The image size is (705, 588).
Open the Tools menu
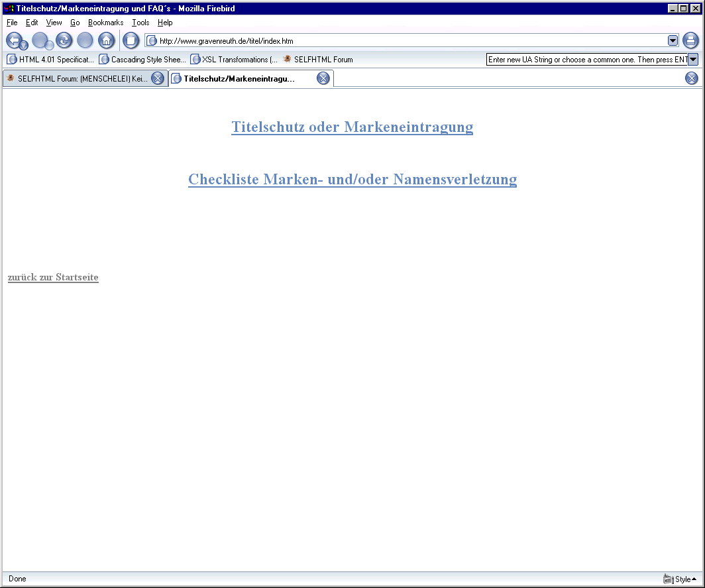pyautogui.click(x=140, y=23)
